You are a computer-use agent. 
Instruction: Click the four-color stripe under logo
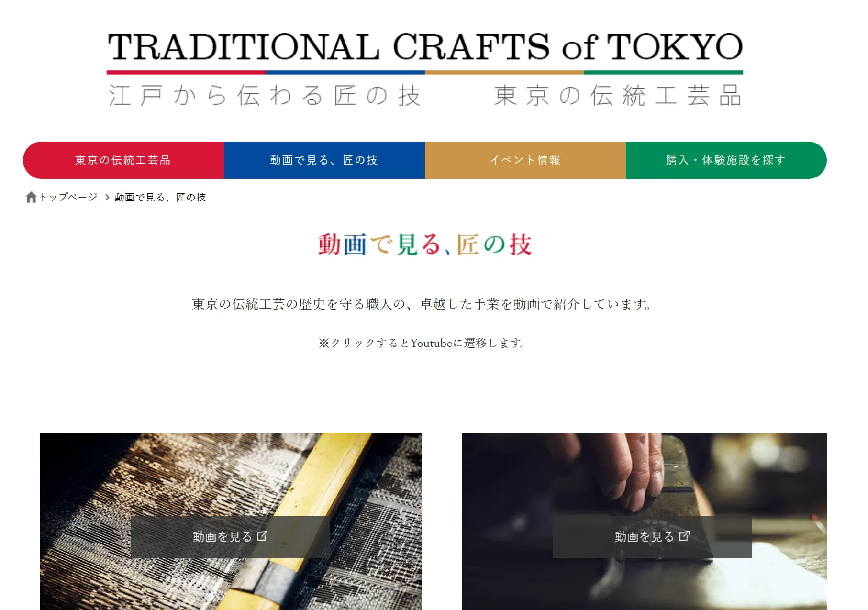pos(425,72)
